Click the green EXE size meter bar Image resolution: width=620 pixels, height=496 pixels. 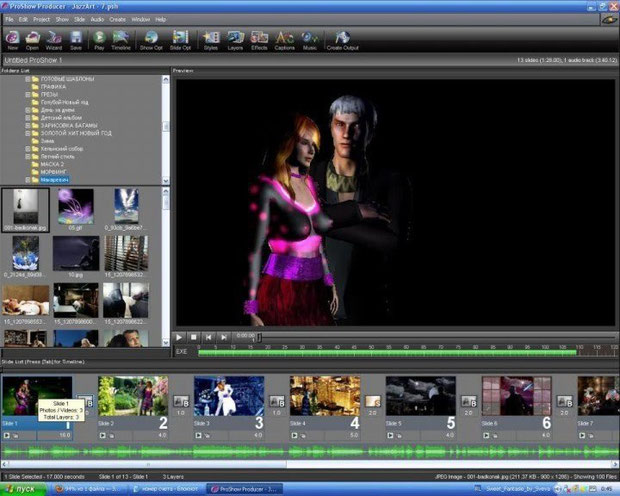(388, 352)
